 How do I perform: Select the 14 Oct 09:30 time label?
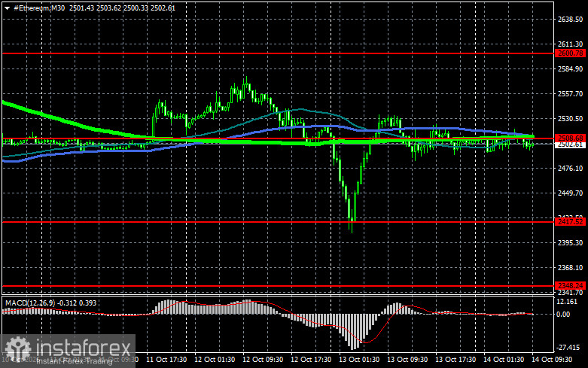(552, 360)
